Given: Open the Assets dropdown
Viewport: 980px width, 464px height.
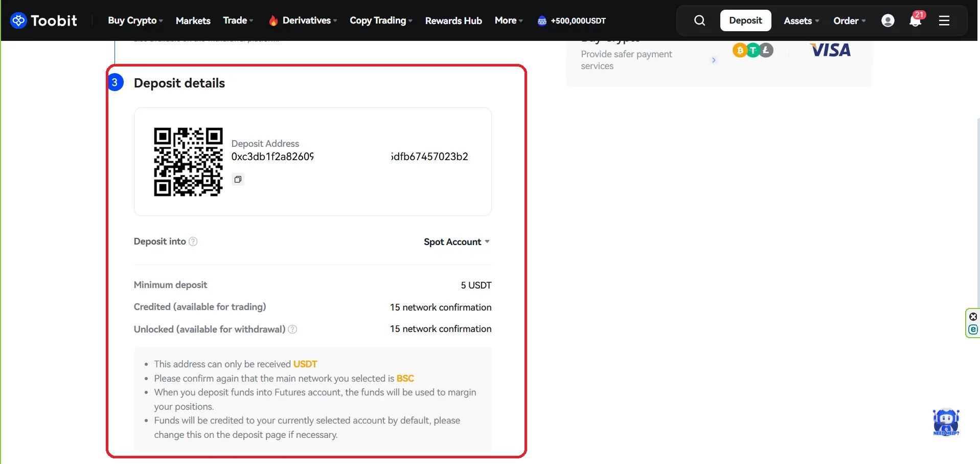Looking at the screenshot, I should 801,21.
